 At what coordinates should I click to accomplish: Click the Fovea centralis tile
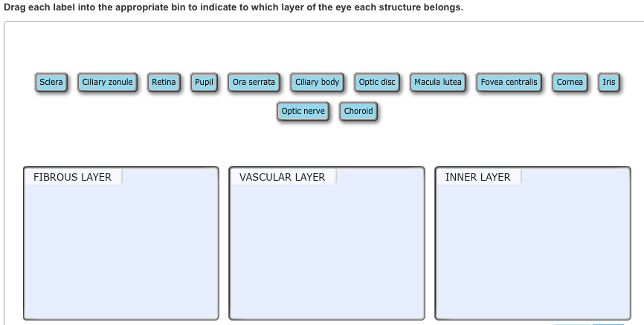click(x=509, y=82)
